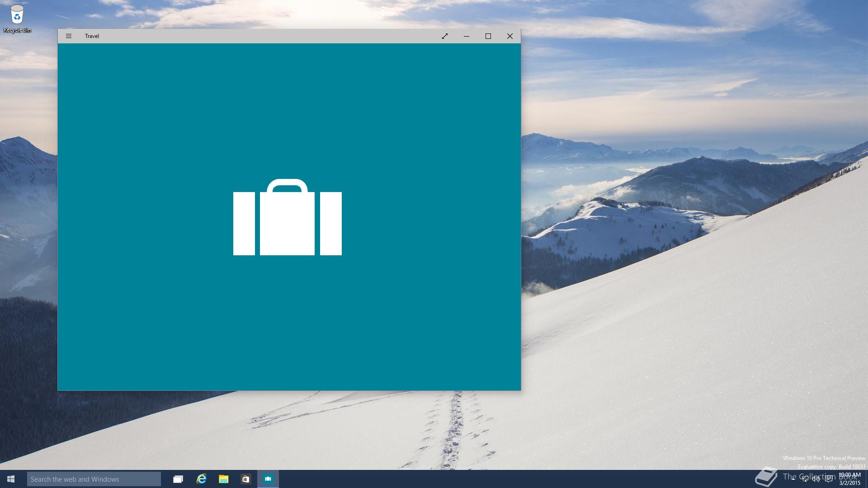Viewport: 868px width, 488px height.
Task: Open the volume speaker tray icon
Action: pos(816,479)
